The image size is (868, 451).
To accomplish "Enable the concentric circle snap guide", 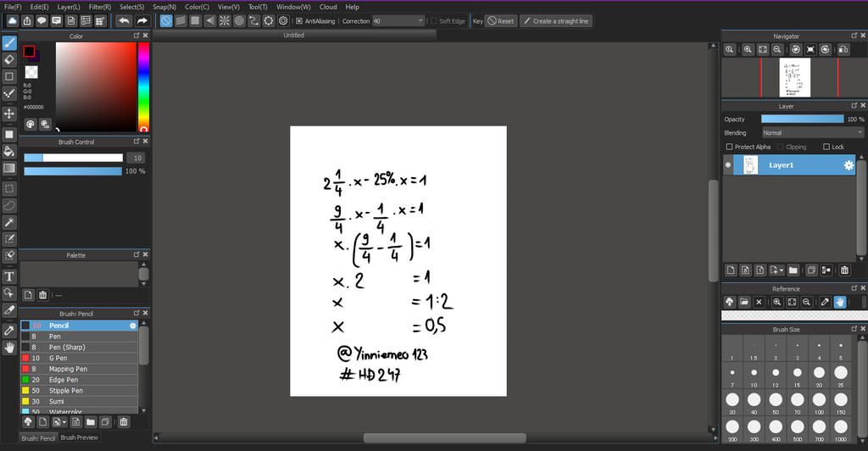I will tap(239, 21).
